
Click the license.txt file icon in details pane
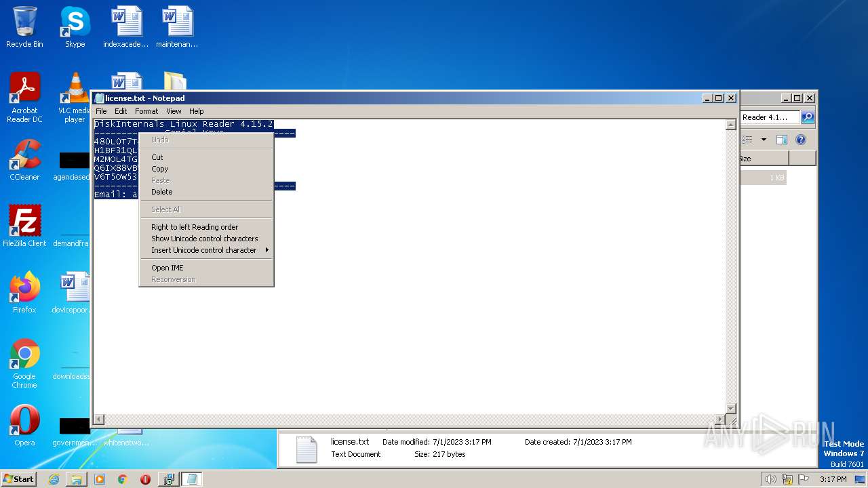(x=306, y=449)
